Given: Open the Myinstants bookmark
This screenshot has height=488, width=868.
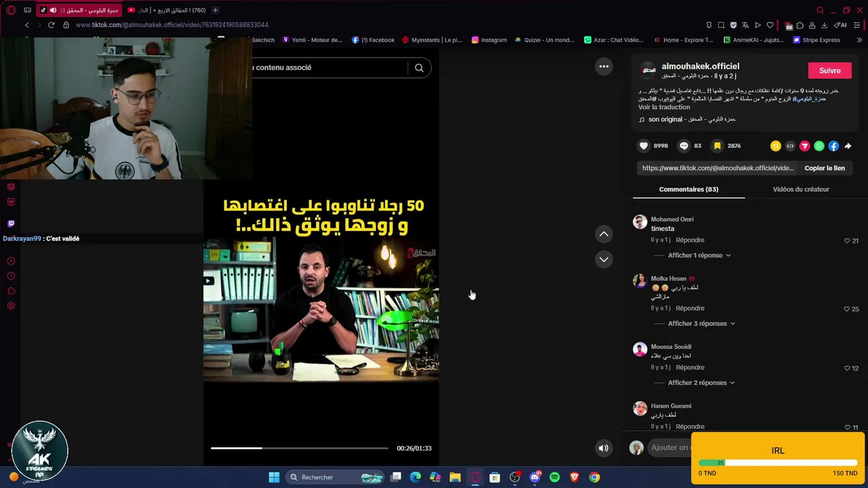Looking at the screenshot, I should pyautogui.click(x=431, y=40).
